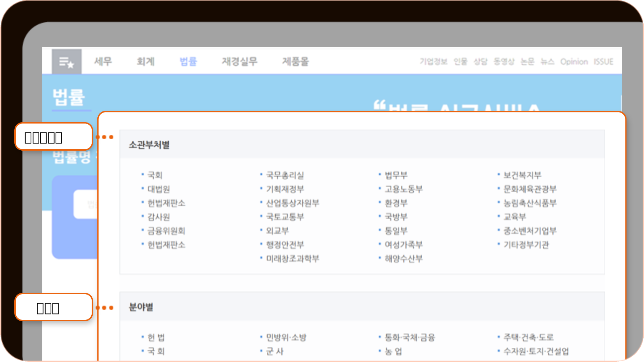Screen dimensions: 644x362
Task: Select 국회 under 소관부처별
Action: [x=155, y=175]
